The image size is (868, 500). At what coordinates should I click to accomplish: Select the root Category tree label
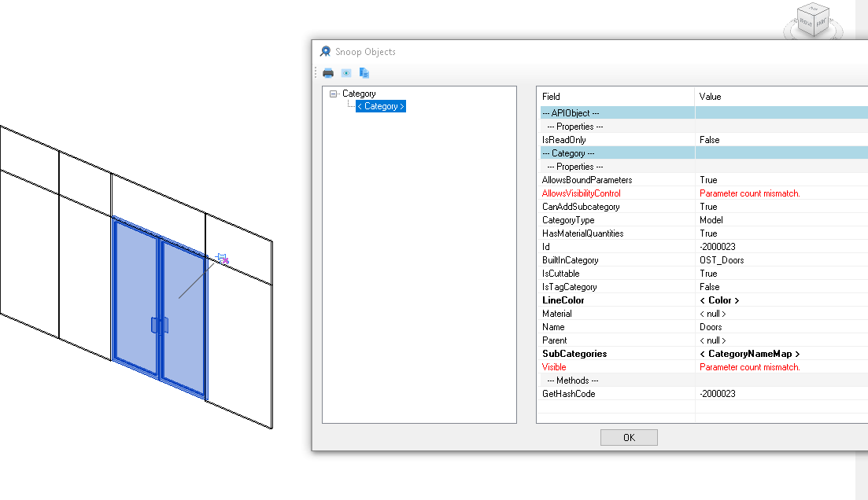click(359, 94)
